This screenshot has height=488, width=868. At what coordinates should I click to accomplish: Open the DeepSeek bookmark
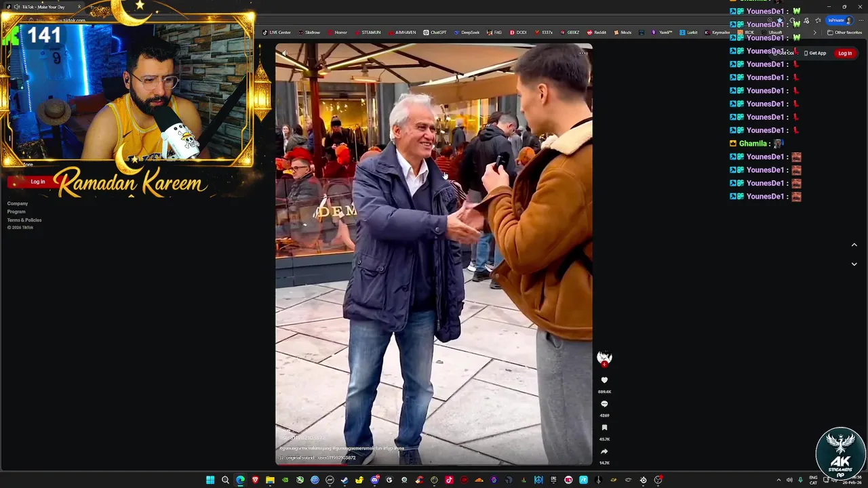click(466, 33)
